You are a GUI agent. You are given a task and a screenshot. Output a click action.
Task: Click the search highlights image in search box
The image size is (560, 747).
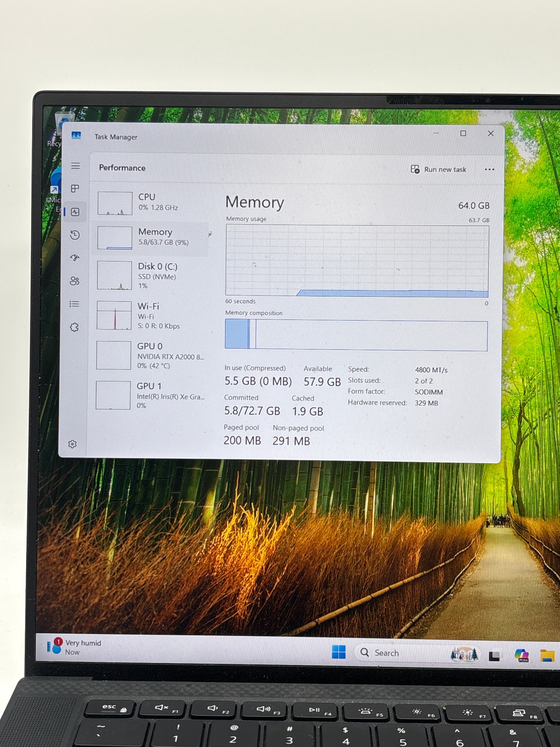tap(464, 654)
